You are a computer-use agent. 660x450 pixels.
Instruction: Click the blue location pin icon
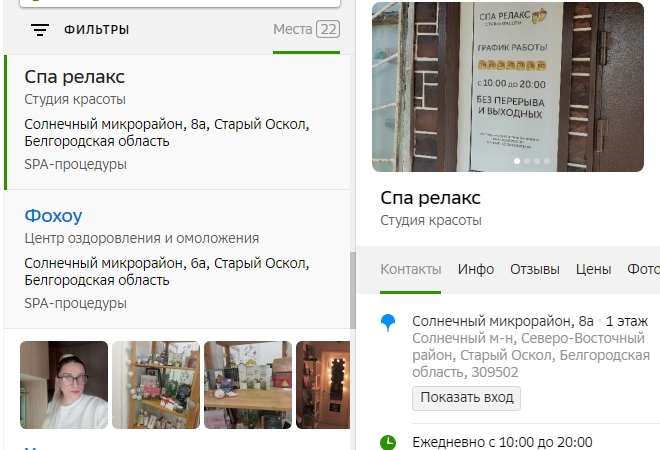click(388, 323)
